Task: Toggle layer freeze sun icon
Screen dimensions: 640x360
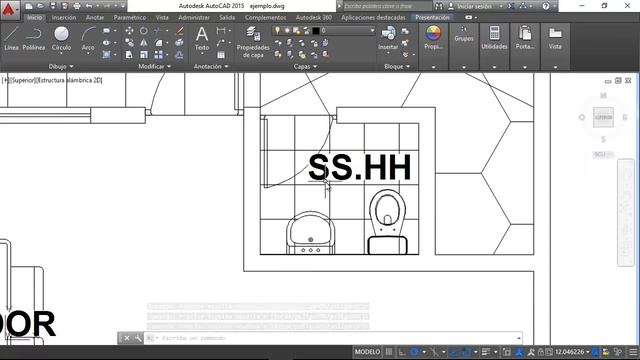Action: tap(287, 31)
